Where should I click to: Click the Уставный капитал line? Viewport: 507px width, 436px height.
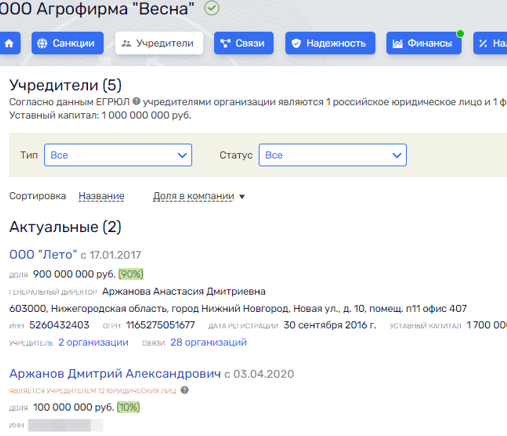100,115
